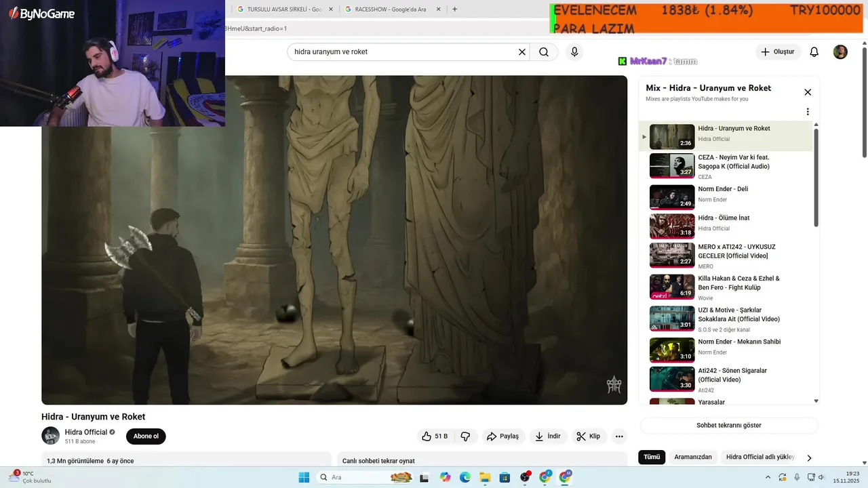Viewport: 868px width, 488px height.
Task: Click Canlı sohbeti tekrar oynat text
Action: [x=378, y=461]
